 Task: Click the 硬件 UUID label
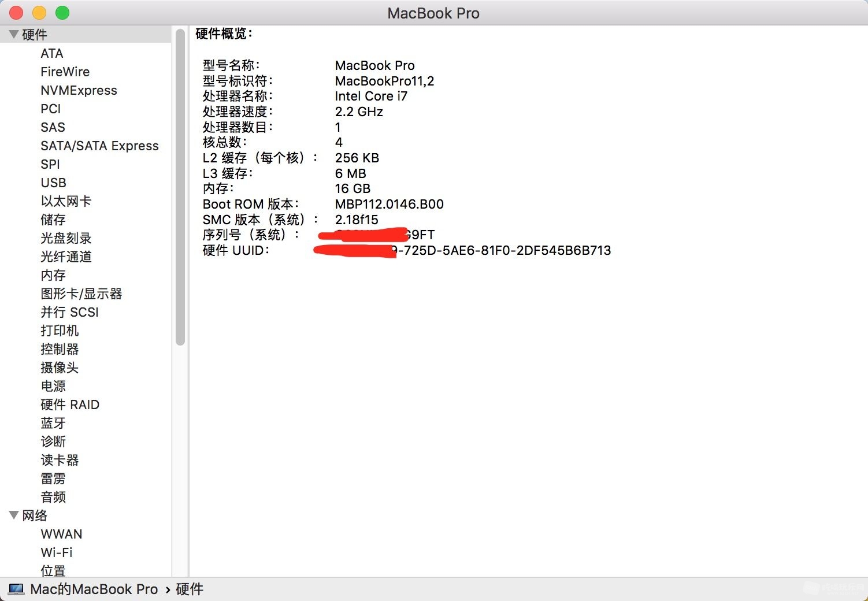(x=236, y=250)
